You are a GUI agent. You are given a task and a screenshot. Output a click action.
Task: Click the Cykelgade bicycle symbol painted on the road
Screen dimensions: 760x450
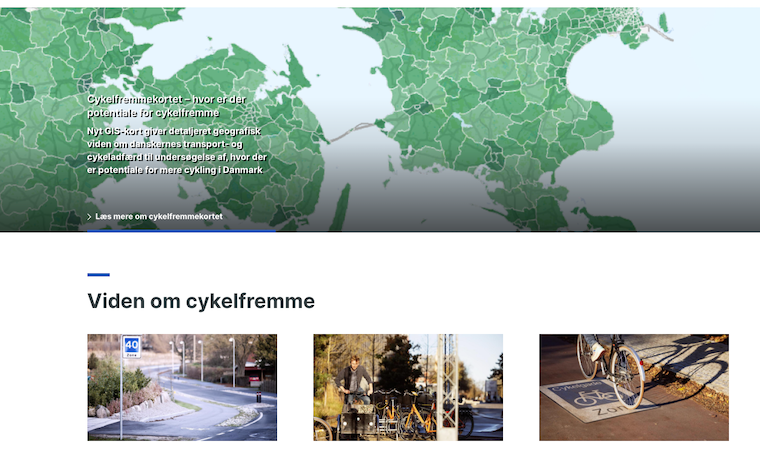tap(591, 398)
